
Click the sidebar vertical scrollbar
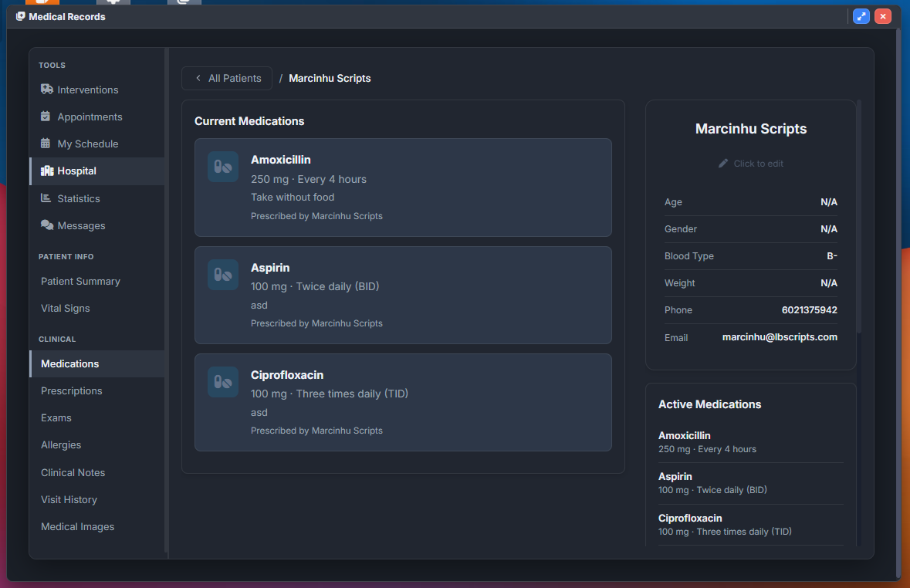coord(167,300)
